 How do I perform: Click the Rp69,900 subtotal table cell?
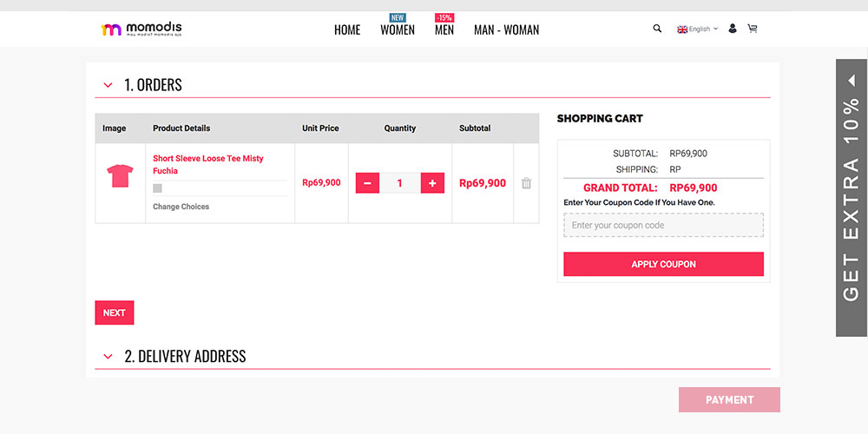[483, 183]
